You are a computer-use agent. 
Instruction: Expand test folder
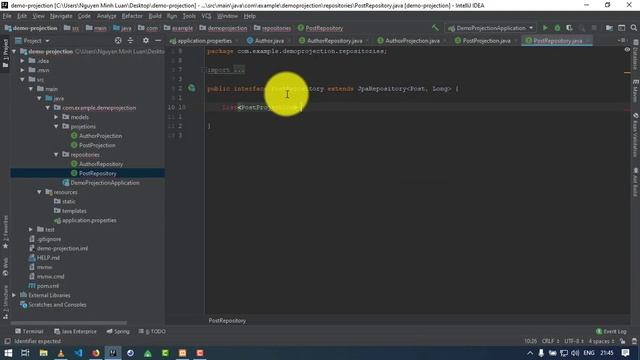[x=31, y=229]
